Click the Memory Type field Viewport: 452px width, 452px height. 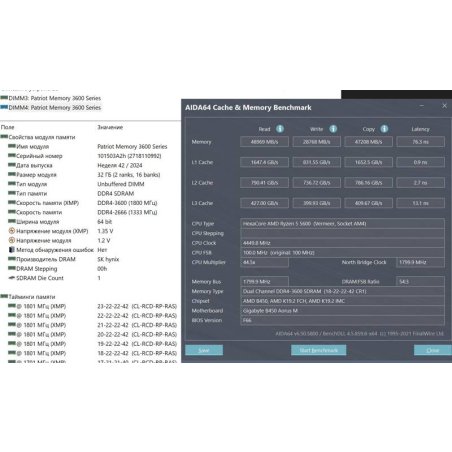(342, 291)
